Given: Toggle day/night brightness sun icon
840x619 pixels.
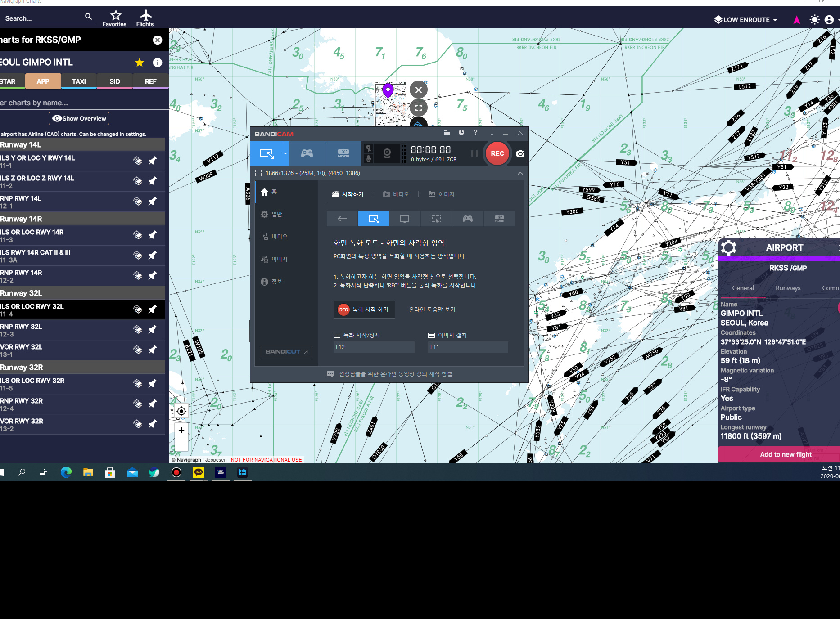Looking at the screenshot, I should click(814, 20).
